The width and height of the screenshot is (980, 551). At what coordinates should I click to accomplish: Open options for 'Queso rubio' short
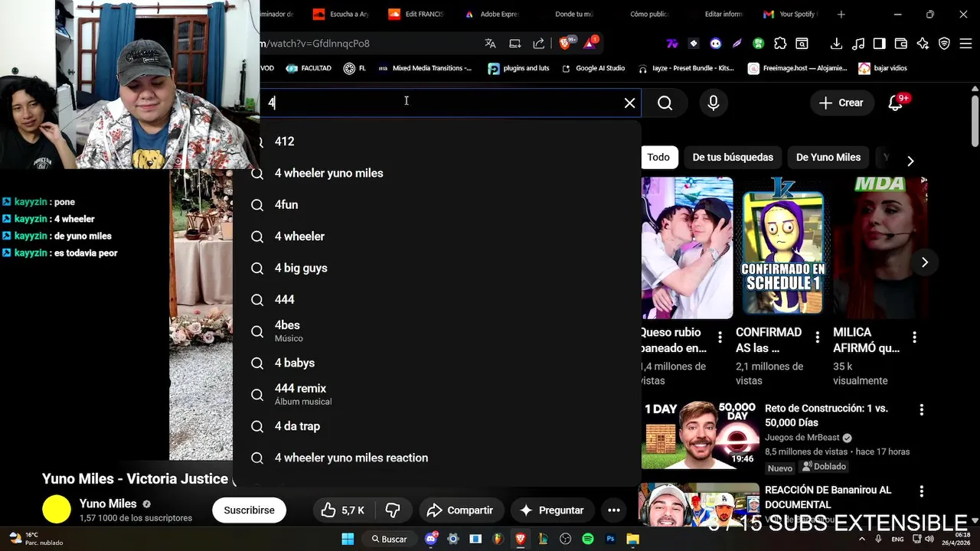point(720,337)
